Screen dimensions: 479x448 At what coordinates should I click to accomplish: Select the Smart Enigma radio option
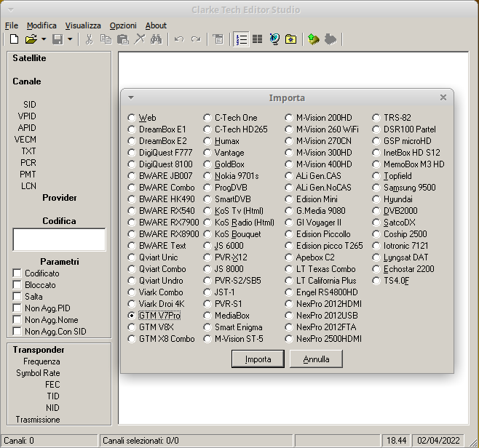[207, 327]
